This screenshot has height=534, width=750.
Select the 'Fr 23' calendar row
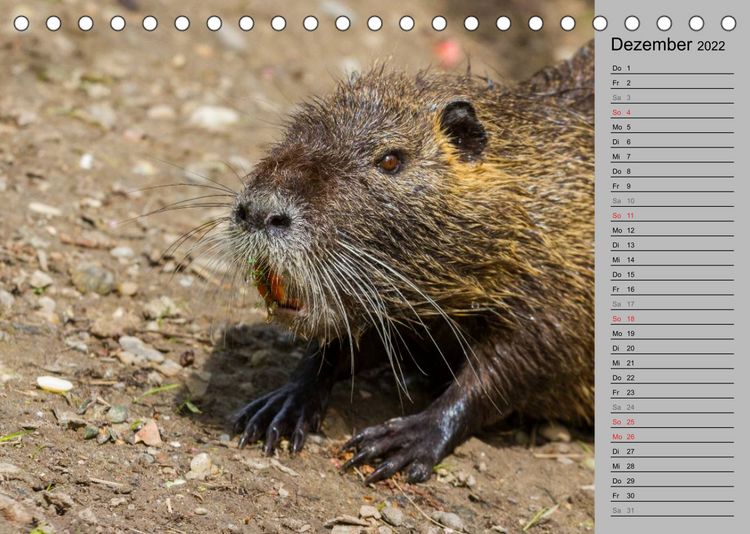tap(672, 392)
